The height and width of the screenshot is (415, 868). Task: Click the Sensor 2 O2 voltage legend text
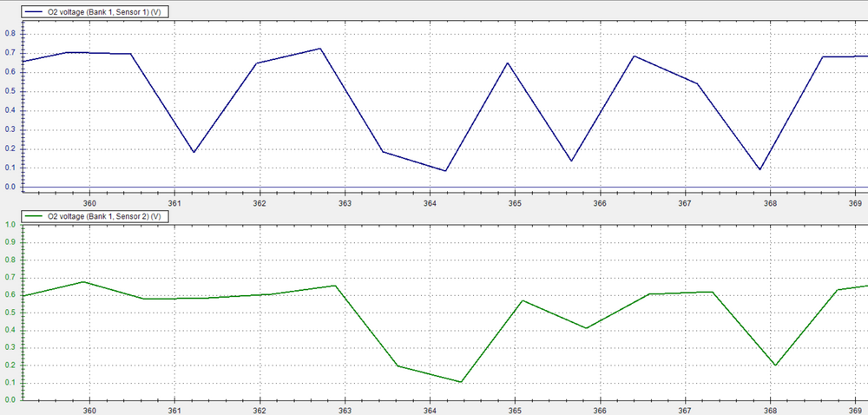click(105, 216)
